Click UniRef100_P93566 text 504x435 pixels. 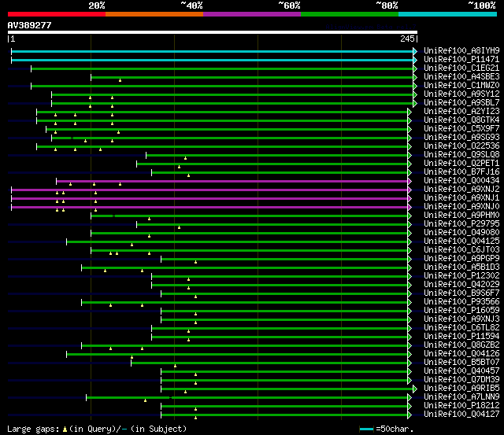click(x=461, y=302)
